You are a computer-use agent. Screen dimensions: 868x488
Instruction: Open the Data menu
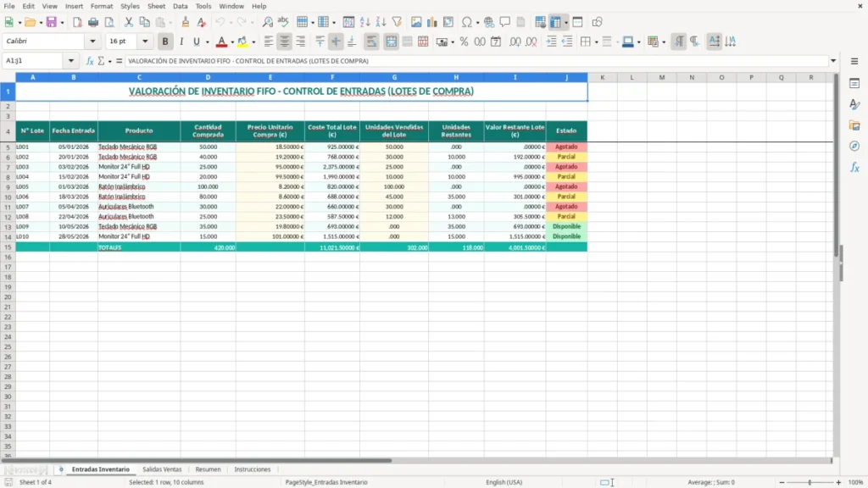180,6
